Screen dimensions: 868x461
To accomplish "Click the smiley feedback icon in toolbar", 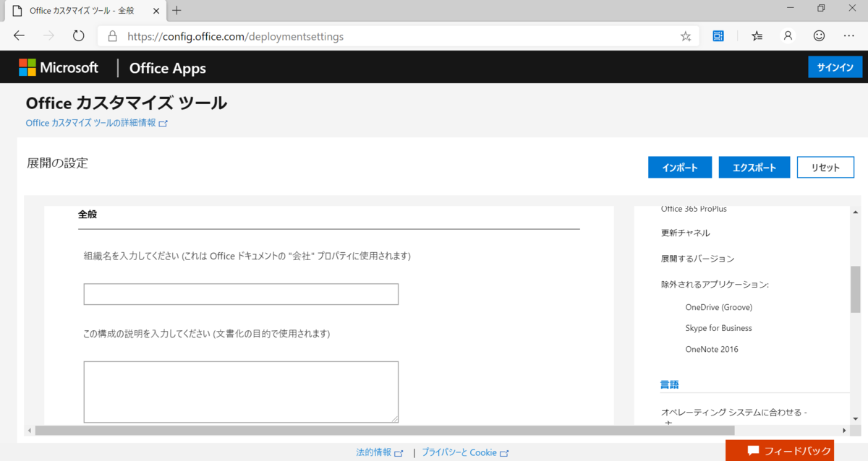I will pos(819,36).
